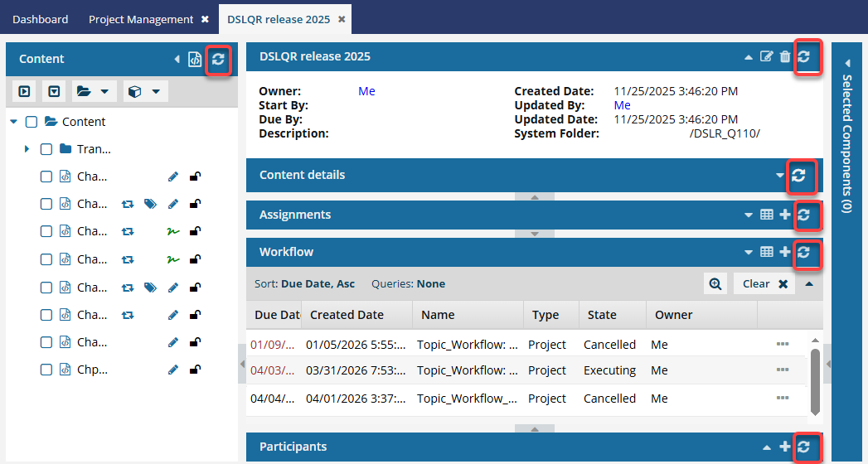Tick the checkbox beside the Tran... folder
The image size is (868, 464).
coord(46,149)
